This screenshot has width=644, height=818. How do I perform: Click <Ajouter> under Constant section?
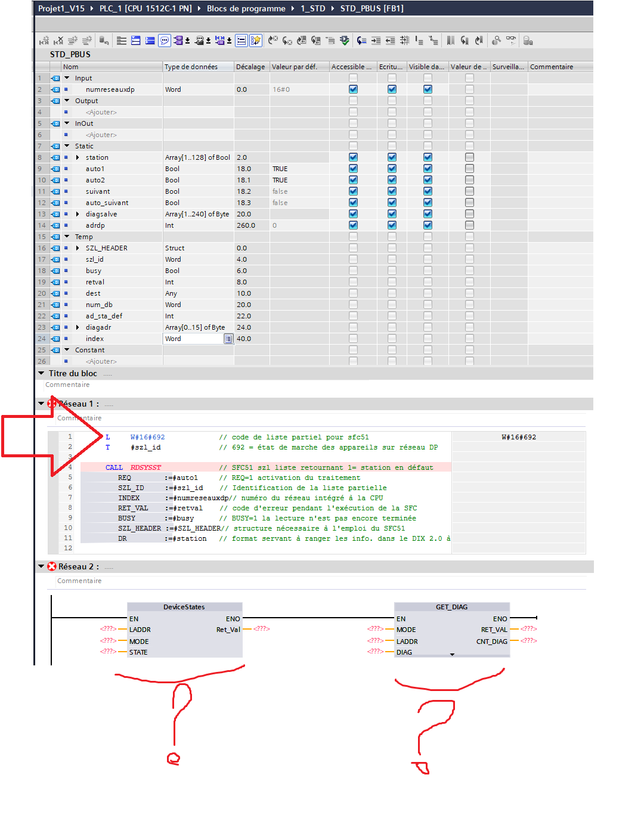[101, 361]
